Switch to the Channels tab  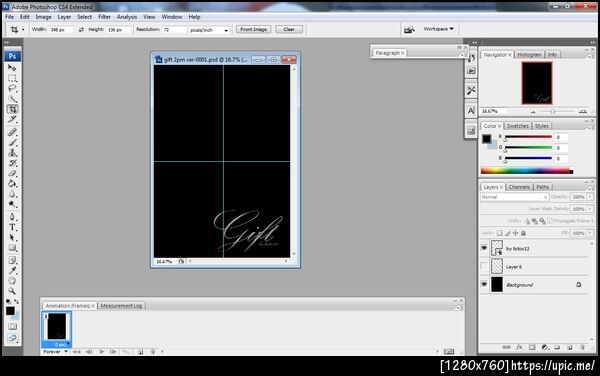[519, 187]
